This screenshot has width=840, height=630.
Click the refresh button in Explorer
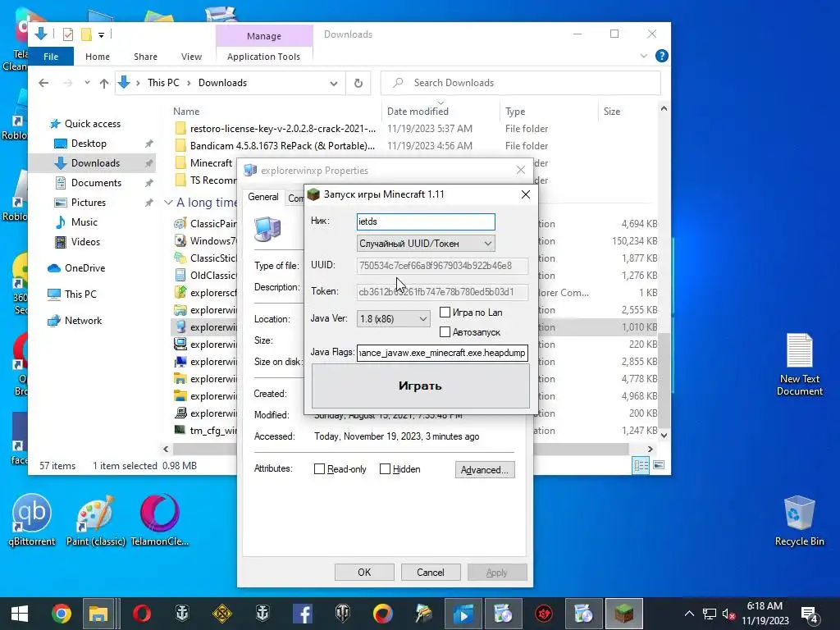click(358, 83)
